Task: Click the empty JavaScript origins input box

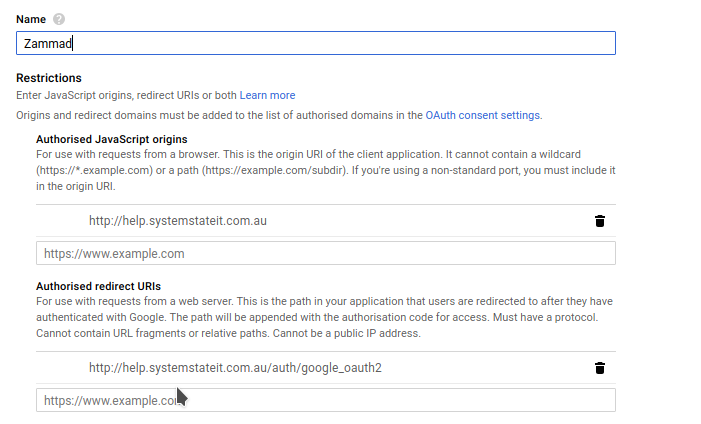Action: click(x=325, y=253)
